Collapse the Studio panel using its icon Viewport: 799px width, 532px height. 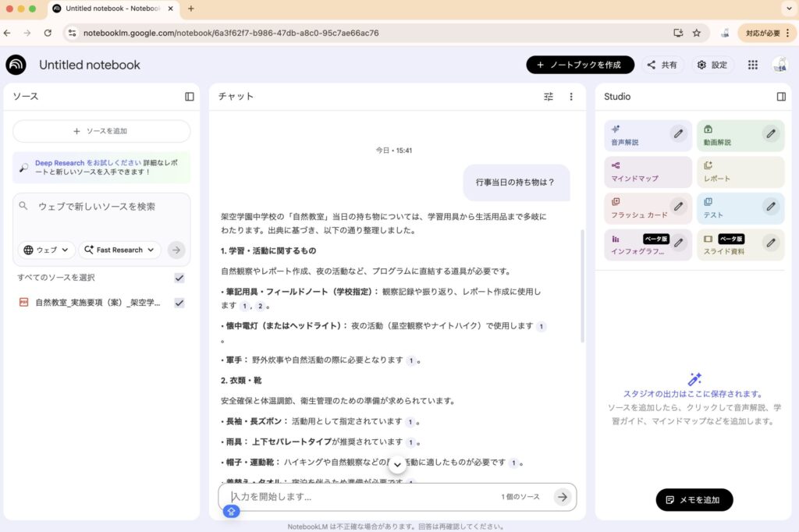(x=781, y=97)
